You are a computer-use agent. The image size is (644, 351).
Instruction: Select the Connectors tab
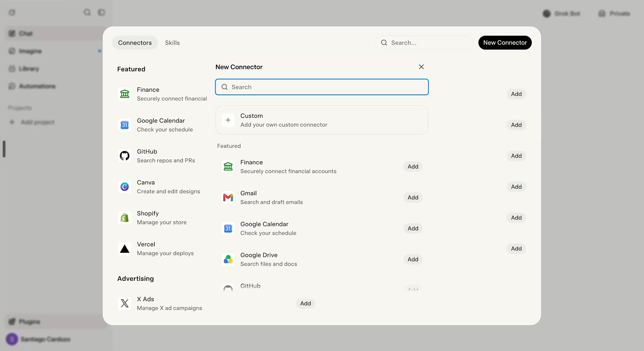click(135, 43)
